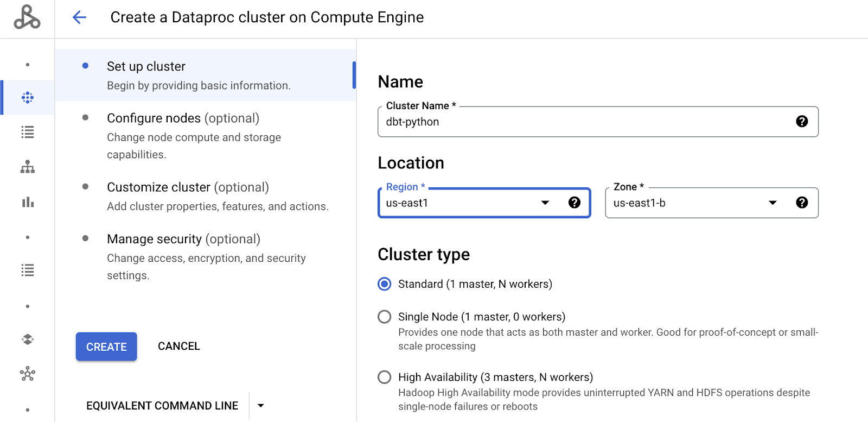Viewport: 868px width, 422px height.
Task: Open the Region dropdown
Action: point(545,203)
